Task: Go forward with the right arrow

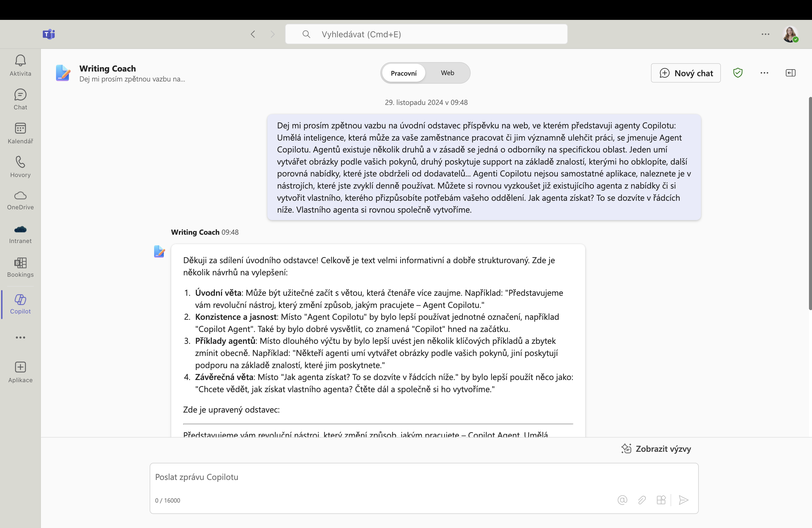Action: [x=272, y=34]
